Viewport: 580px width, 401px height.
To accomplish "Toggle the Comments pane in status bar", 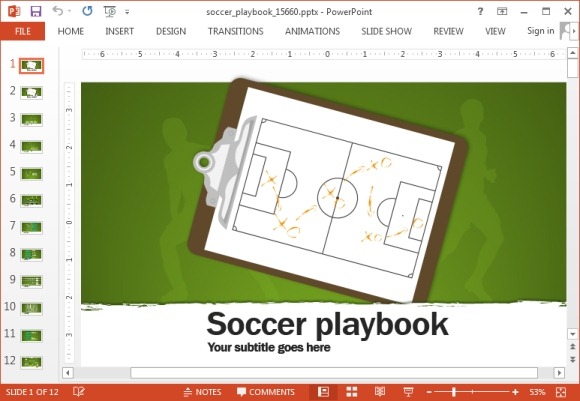I will pos(266,392).
